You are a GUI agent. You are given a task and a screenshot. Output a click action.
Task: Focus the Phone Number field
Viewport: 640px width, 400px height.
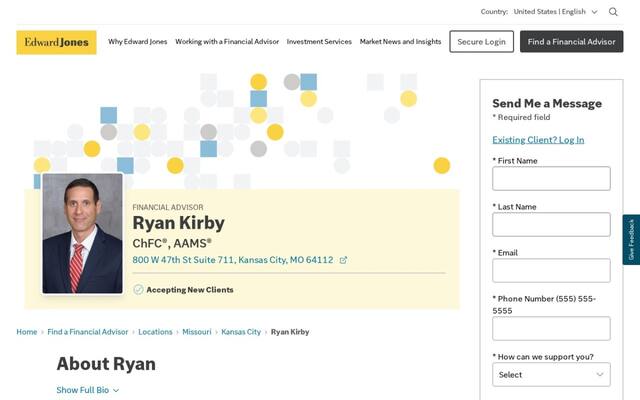tap(551, 329)
